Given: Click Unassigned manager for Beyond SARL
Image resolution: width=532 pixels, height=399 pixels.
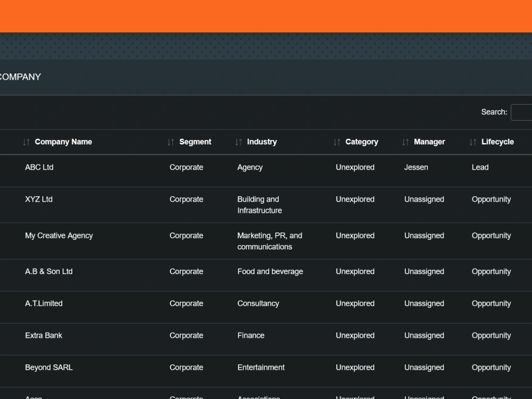Looking at the screenshot, I should (x=424, y=367).
